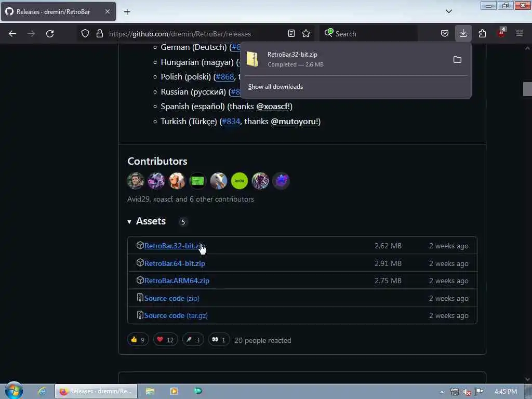Open the last contributor avatar

tap(281, 180)
